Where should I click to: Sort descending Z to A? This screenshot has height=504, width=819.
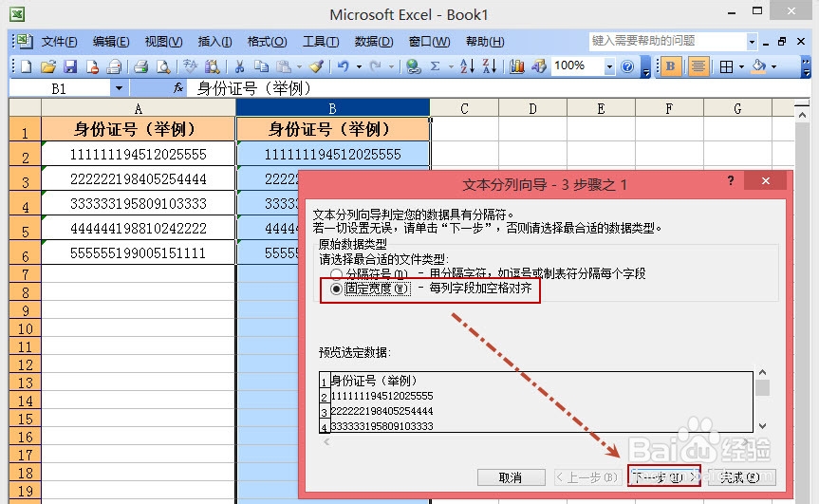point(490,66)
